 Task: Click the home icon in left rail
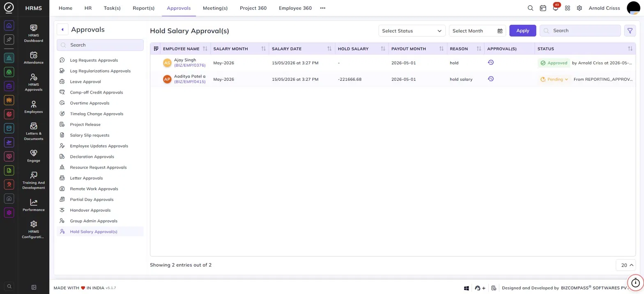pos(9,25)
